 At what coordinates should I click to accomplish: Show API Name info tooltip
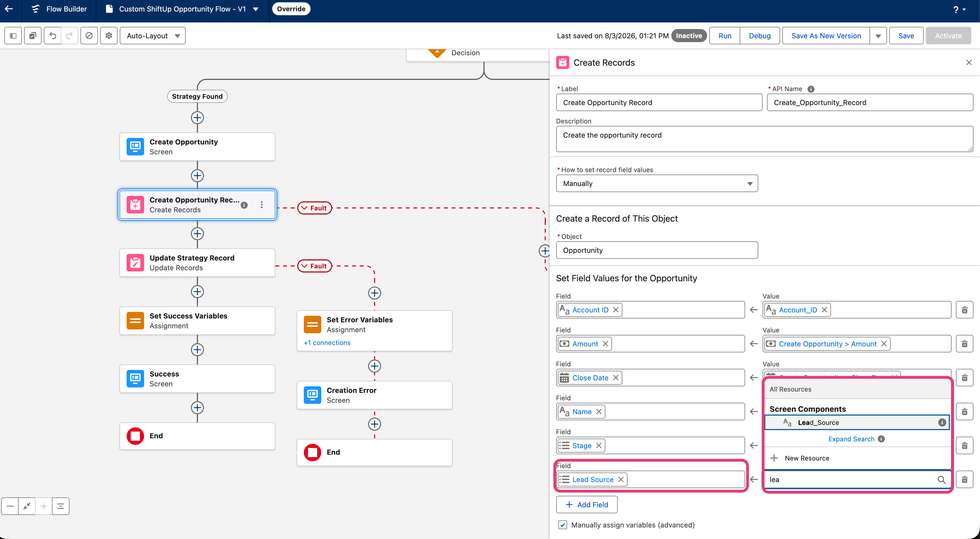(811, 89)
